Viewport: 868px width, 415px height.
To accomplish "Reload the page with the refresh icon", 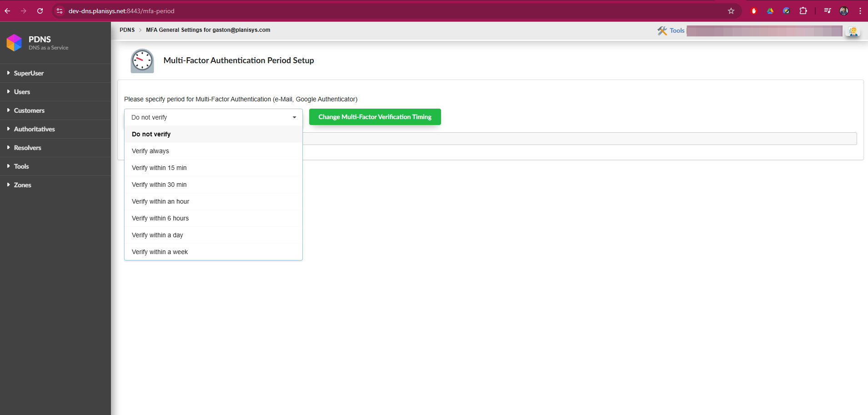I will 40,11.
